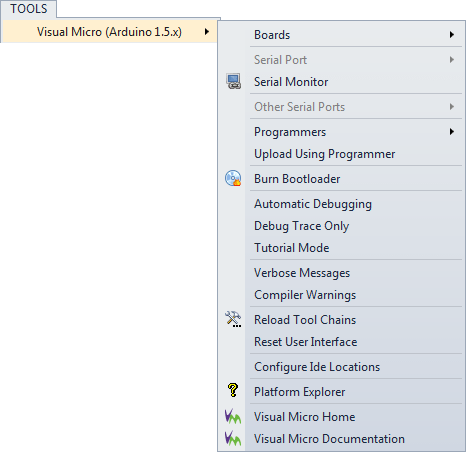Open the Programmers submenu

click(341, 132)
